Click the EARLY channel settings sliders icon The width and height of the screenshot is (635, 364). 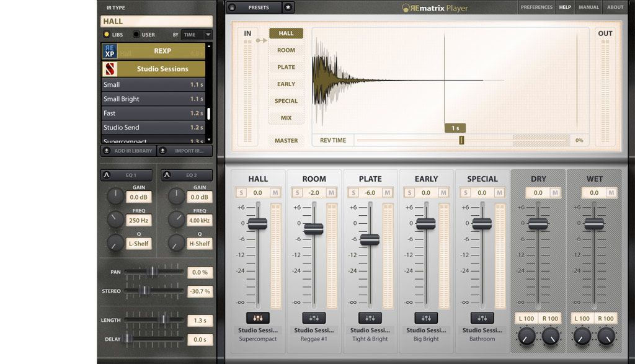point(426,318)
